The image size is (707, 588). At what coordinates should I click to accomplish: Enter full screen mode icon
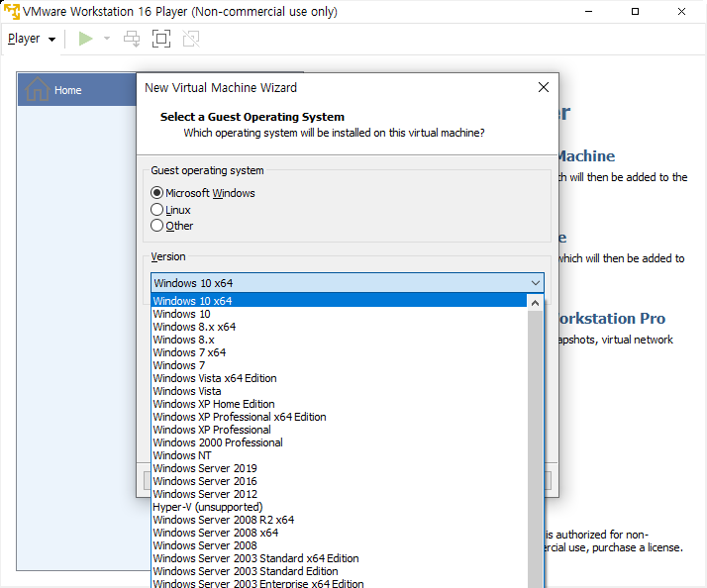click(161, 39)
